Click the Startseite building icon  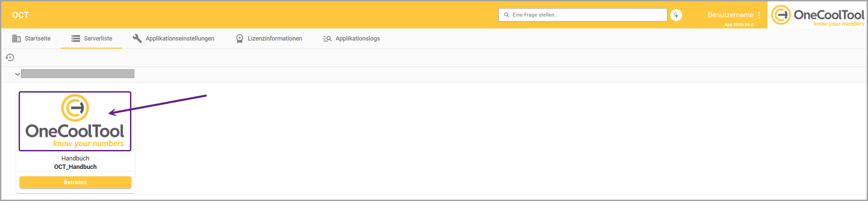[16, 39]
